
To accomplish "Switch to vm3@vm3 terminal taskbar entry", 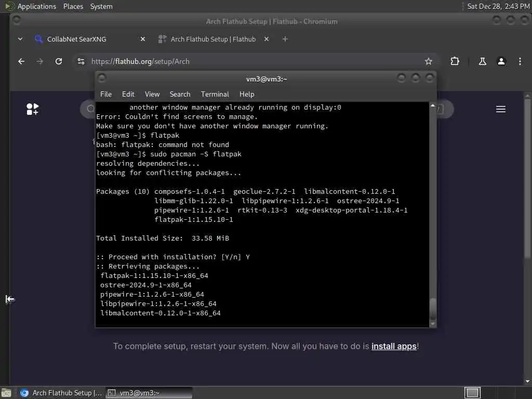I will [x=149, y=393].
